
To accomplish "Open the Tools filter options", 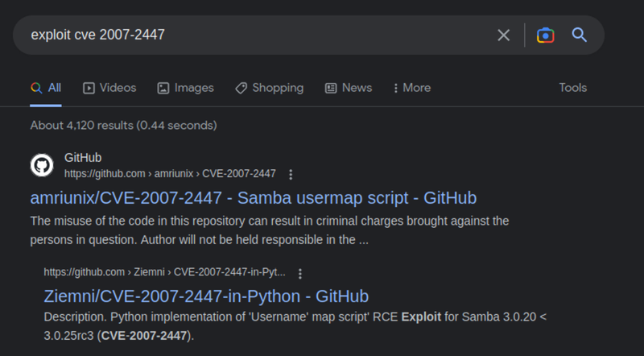I will tap(572, 88).
